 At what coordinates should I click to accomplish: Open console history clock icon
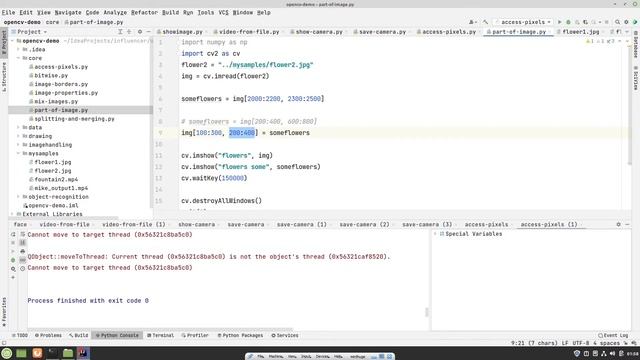[x=22, y=268]
